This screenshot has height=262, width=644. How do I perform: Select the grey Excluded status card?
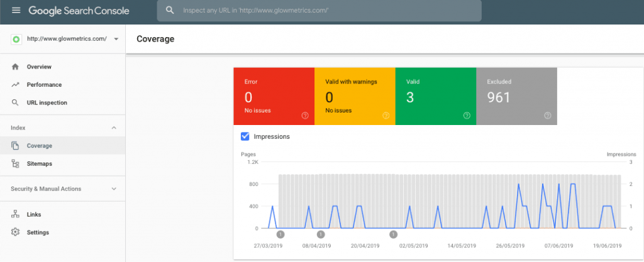(x=517, y=96)
